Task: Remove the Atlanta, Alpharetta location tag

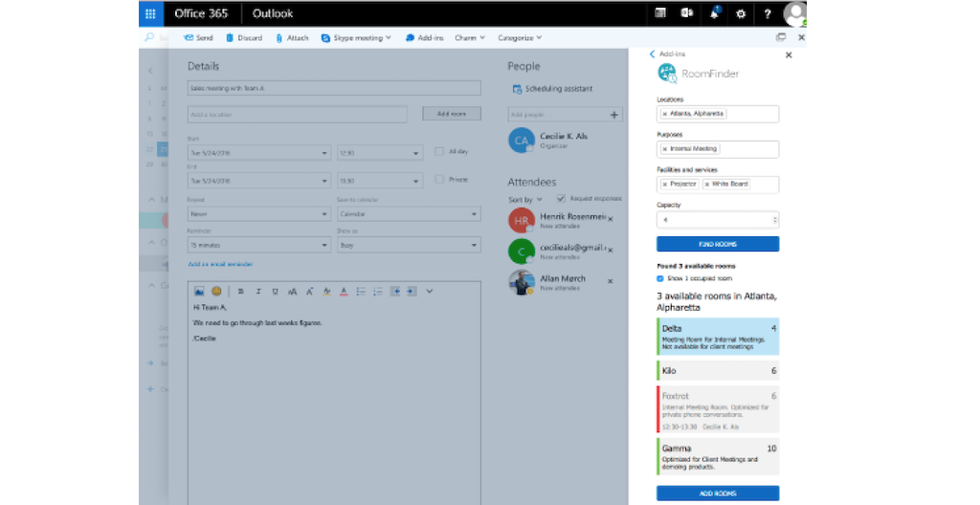Action: (x=664, y=115)
